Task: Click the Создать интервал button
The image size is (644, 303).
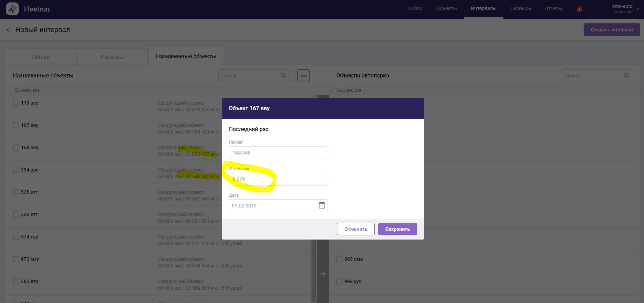Action: [612, 30]
